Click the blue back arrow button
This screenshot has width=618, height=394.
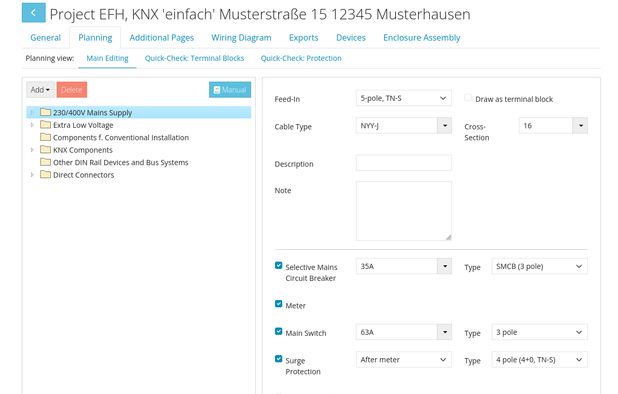click(x=34, y=13)
